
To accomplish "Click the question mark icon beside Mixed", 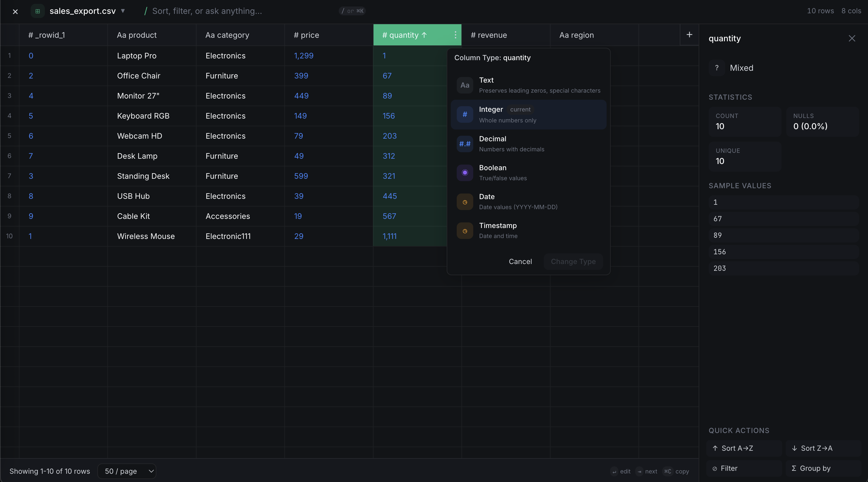I will pyautogui.click(x=717, y=68).
